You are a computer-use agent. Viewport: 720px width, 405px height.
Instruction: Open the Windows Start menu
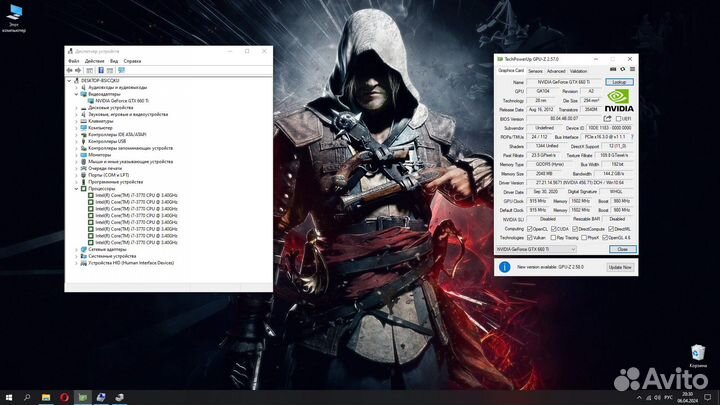9,397
